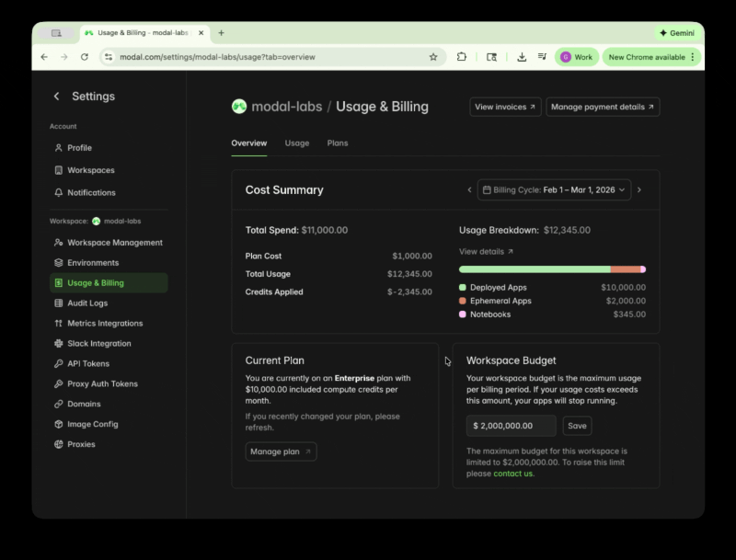Reload the page in browser toolbar
The image size is (736, 560).
pyautogui.click(x=85, y=57)
